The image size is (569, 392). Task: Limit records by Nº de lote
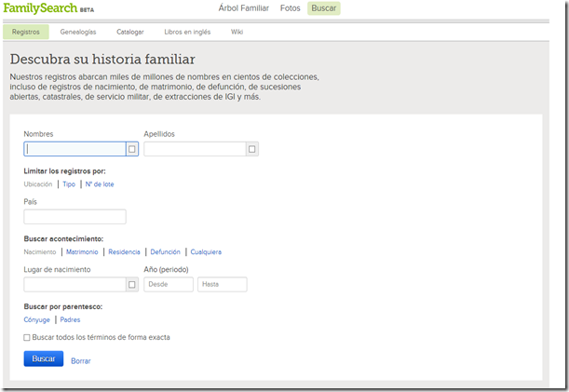100,184
